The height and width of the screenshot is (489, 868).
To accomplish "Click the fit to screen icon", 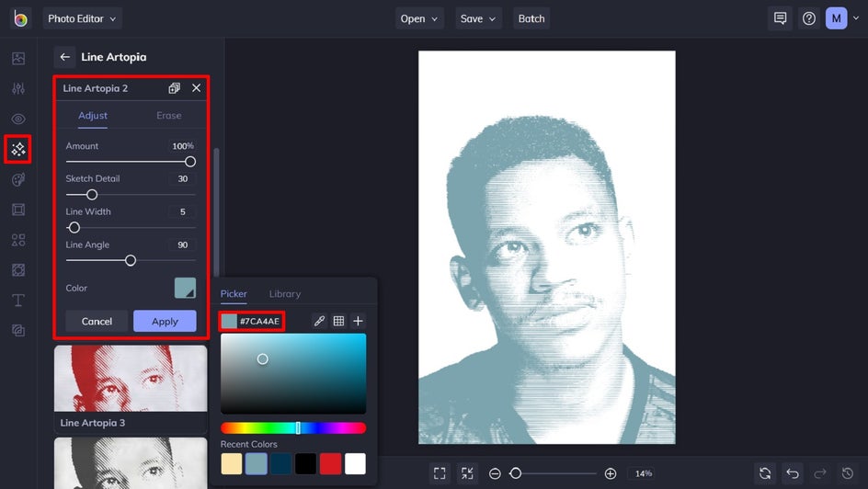I will tap(440, 473).
